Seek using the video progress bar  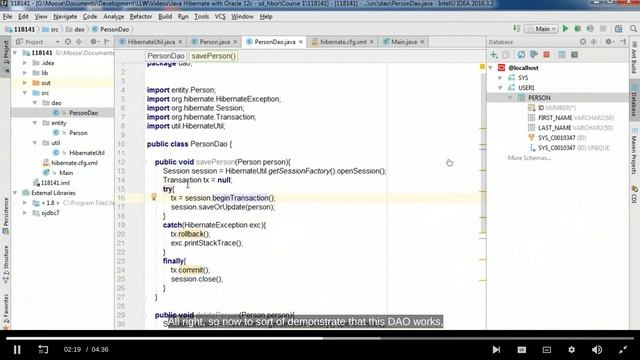[x=320, y=338]
